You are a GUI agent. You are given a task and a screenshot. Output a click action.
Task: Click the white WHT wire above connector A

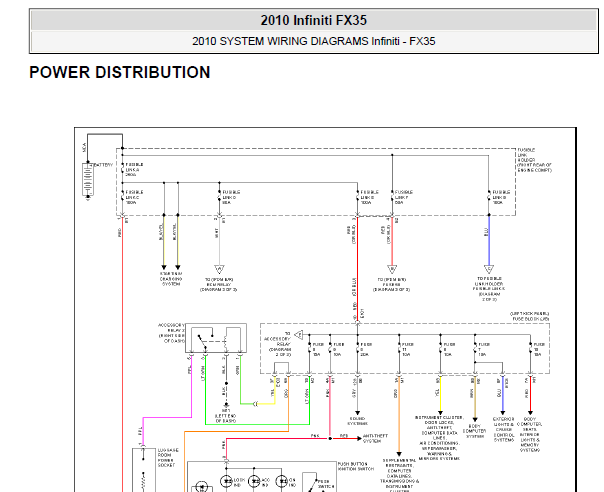(219, 241)
